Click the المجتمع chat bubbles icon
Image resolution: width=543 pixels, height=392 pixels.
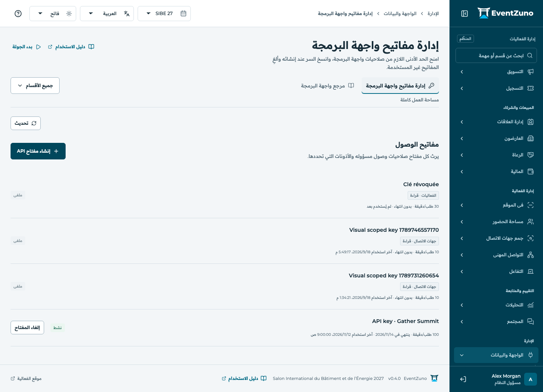(x=531, y=322)
